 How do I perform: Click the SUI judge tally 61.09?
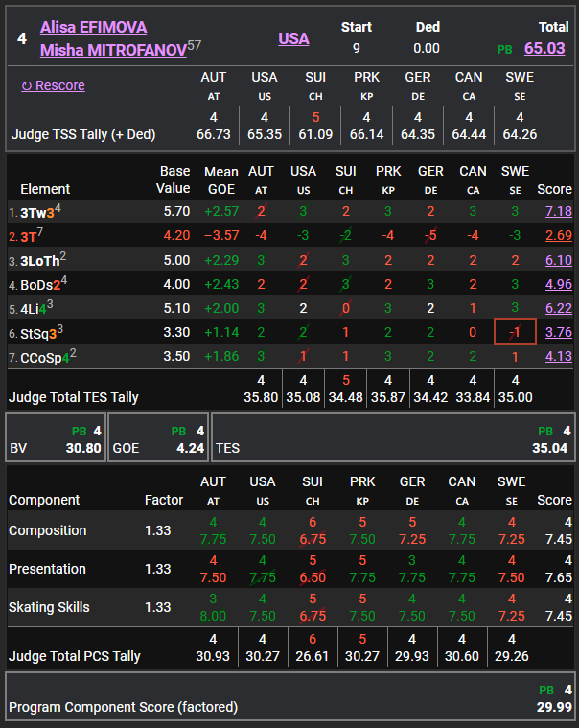pos(315,134)
